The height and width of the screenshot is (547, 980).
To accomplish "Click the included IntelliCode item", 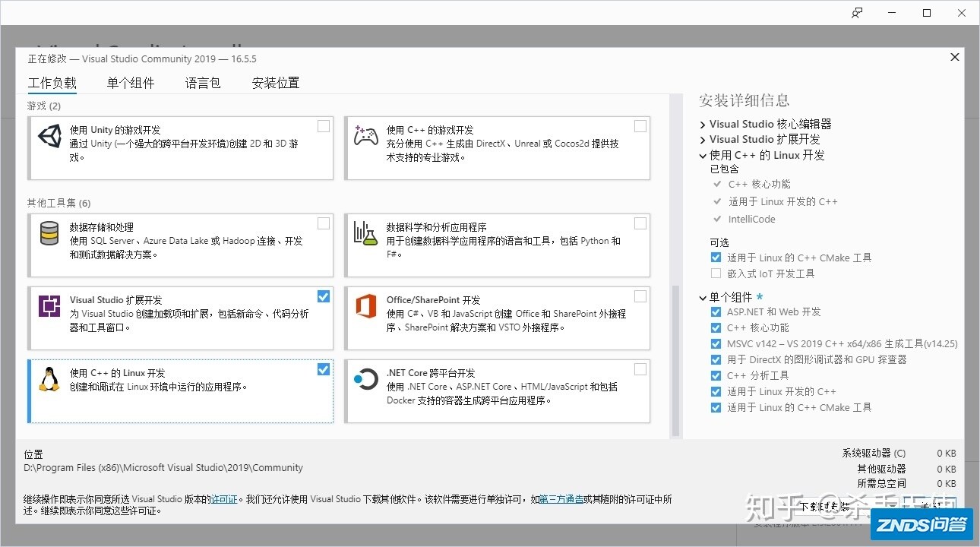I will point(752,219).
